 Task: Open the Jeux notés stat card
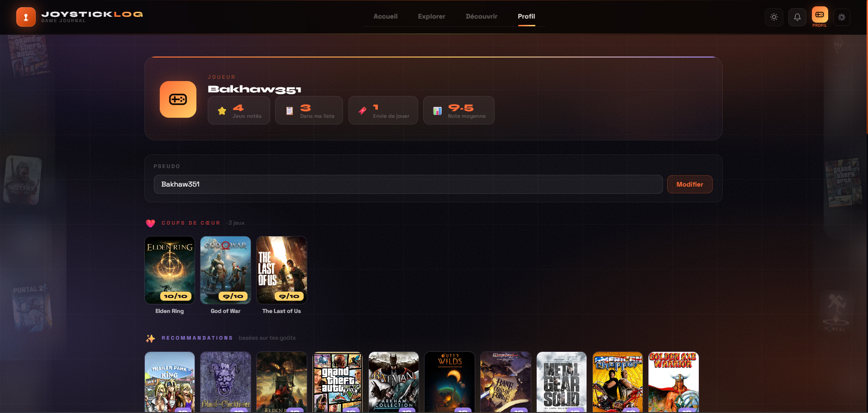(x=239, y=110)
